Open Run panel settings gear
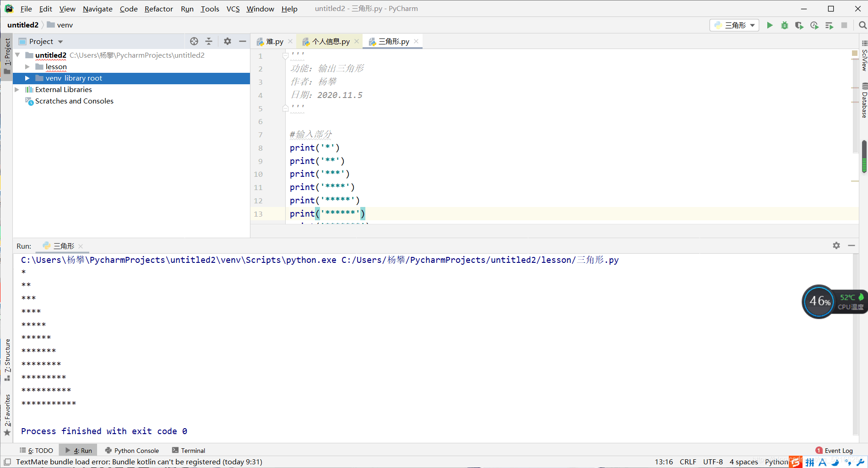 (x=836, y=245)
